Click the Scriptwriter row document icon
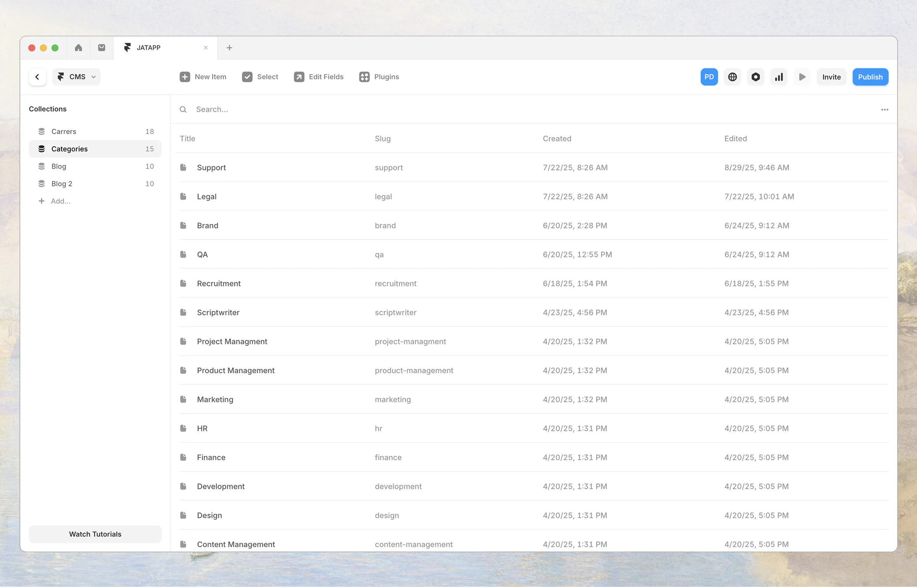The width and height of the screenshot is (917, 588). pyautogui.click(x=183, y=313)
